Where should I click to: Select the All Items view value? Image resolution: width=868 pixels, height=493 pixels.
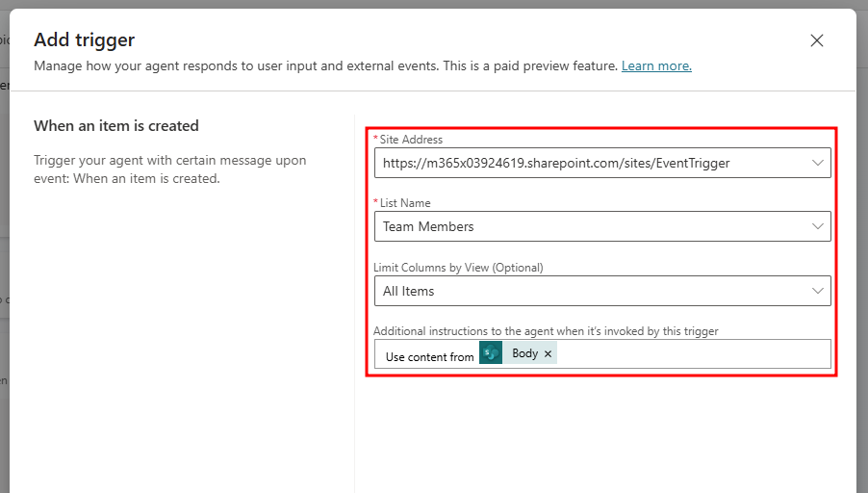point(409,291)
